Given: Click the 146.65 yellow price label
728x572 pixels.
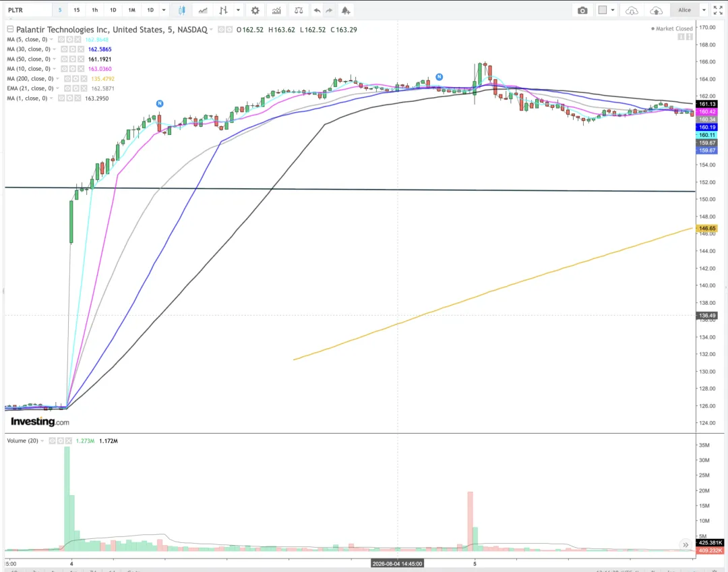Looking at the screenshot, I should tap(707, 229).
